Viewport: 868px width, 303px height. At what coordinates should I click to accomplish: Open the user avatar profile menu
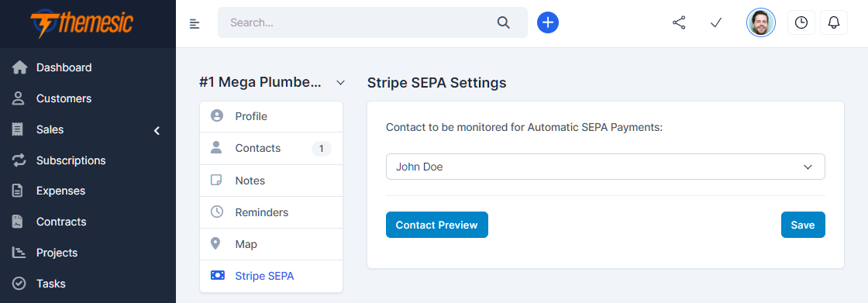(x=760, y=22)
